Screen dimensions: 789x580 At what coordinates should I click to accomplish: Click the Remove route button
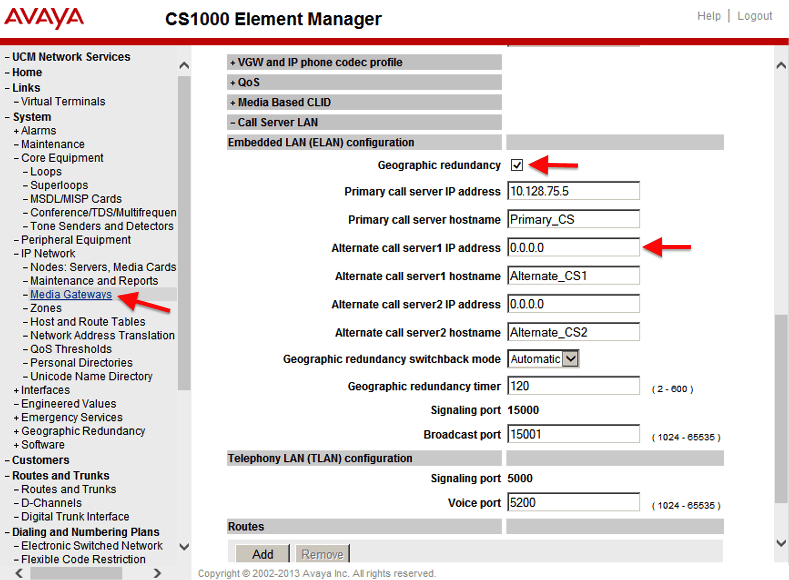(322, 554)
